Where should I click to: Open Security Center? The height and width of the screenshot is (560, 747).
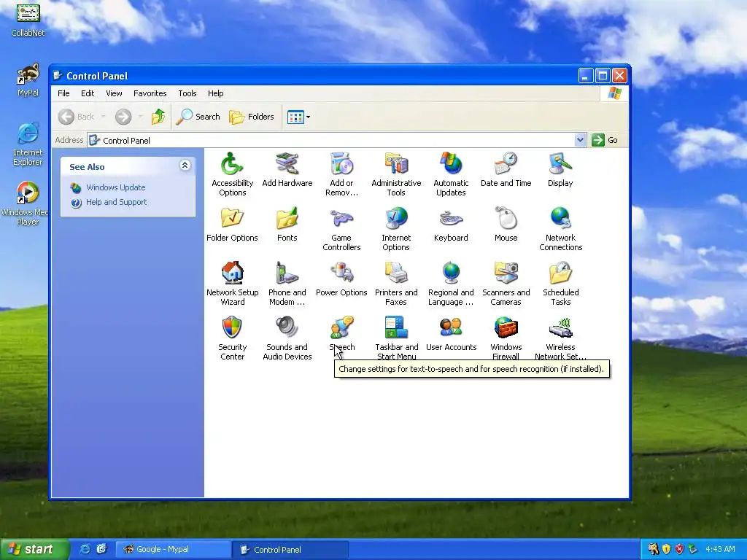coord(232,338)
